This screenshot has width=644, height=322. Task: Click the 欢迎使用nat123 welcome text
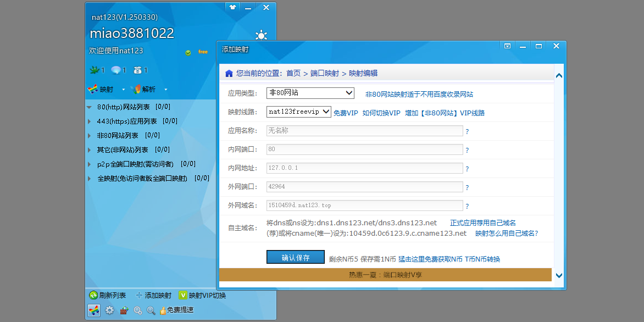pos(116,51)
